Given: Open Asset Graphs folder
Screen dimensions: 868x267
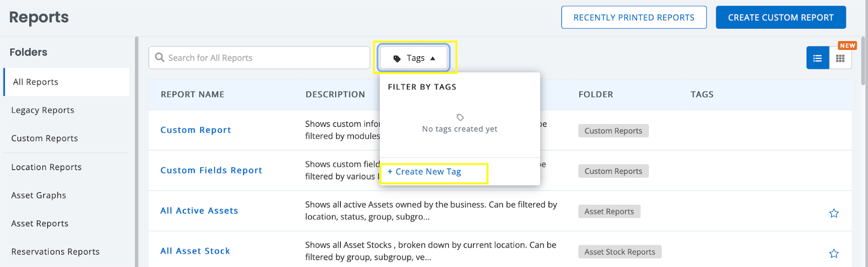Looking at the screenshot, I should (39, 195).
